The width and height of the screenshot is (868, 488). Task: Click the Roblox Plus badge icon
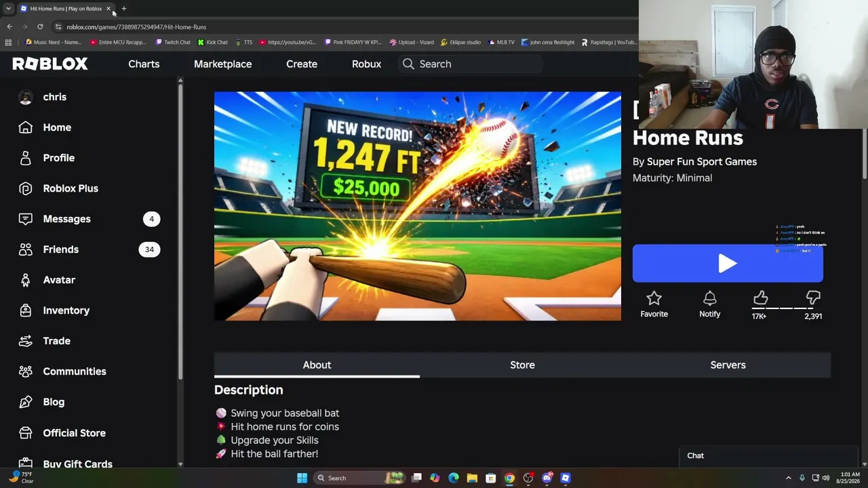point(25,188)
